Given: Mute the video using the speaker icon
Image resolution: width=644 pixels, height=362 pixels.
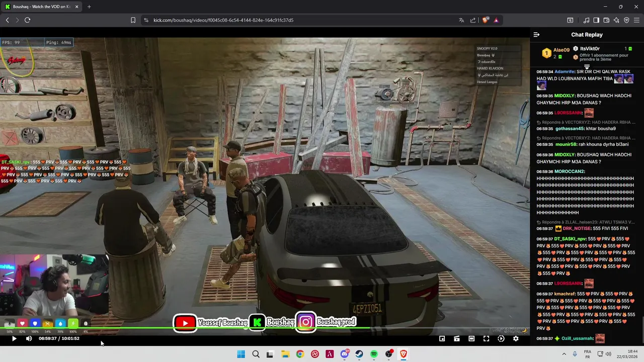Looking at the screenshot, I should pyautogui.click(x=29, y=339).
